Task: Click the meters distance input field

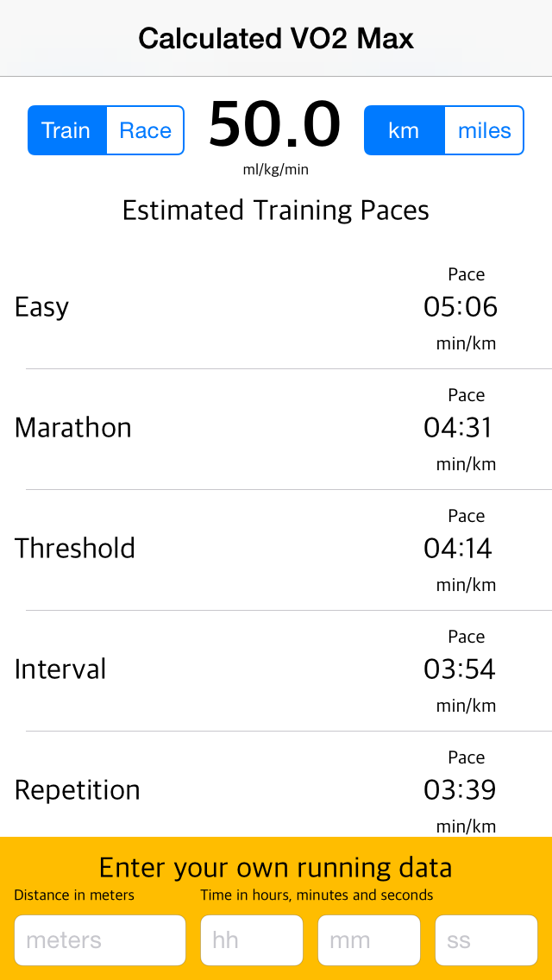Action: [99, 940]
